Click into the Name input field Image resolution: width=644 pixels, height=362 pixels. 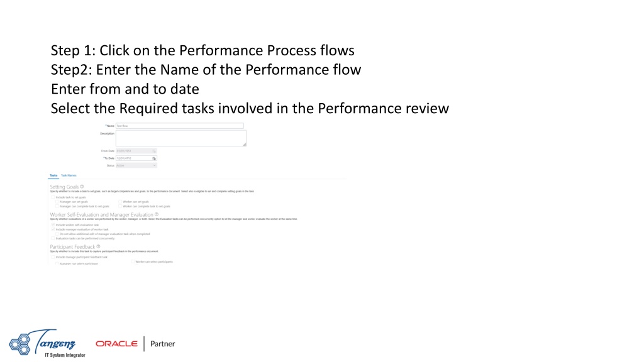point(180,126)
